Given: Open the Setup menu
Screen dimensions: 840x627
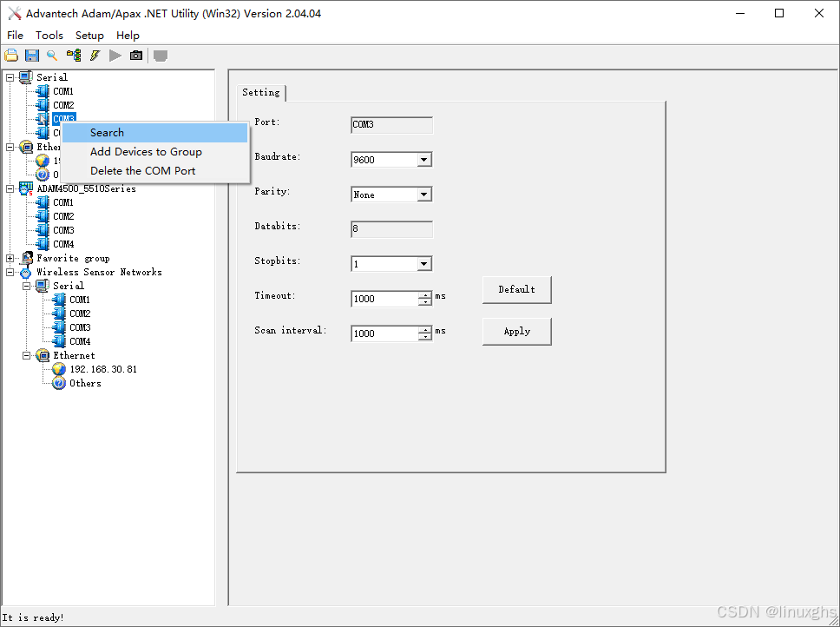Looking at the screenshot, I should (x=89, y=36).
